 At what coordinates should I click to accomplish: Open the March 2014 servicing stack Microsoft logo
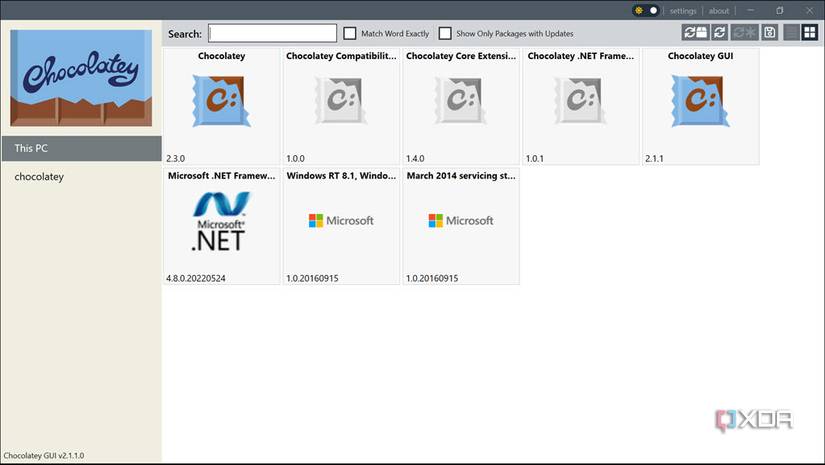tap(461, 220)
